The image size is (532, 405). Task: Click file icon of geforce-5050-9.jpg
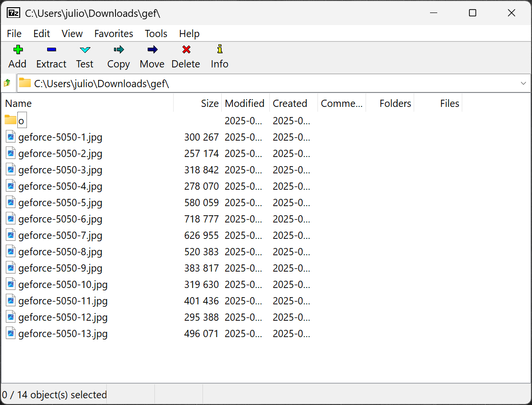[11, 268]
